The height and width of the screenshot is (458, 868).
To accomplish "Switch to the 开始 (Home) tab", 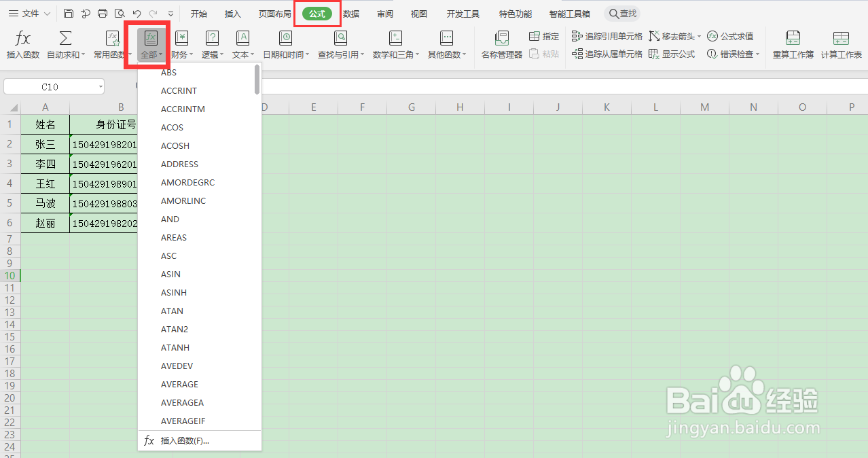I will (x=199, y=14).
